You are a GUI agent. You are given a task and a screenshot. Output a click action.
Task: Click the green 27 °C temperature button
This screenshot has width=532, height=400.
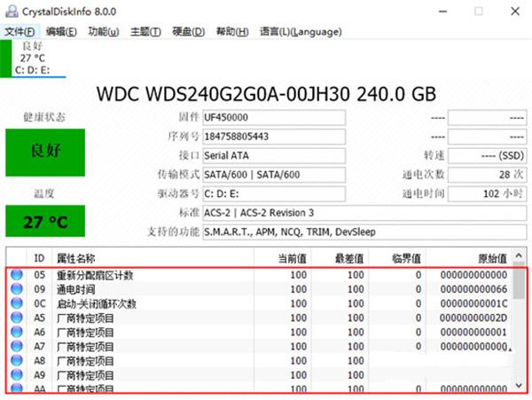click(x=45, y=221)
